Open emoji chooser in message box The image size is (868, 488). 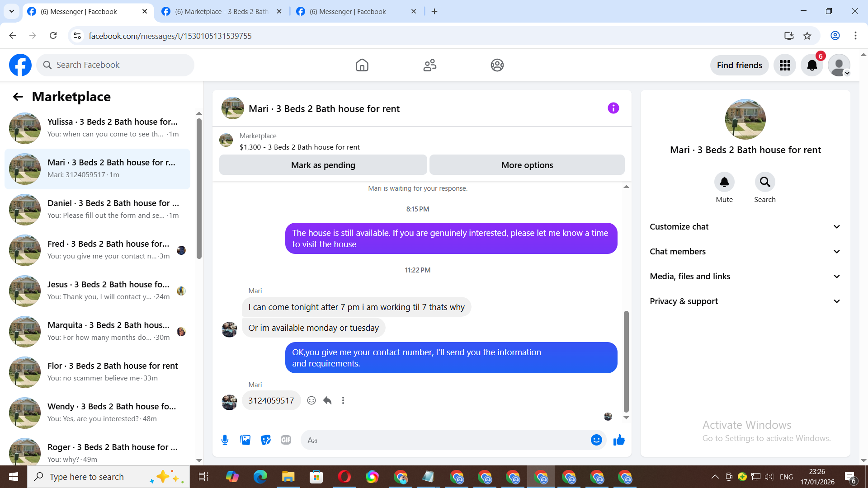coord(596,440)
